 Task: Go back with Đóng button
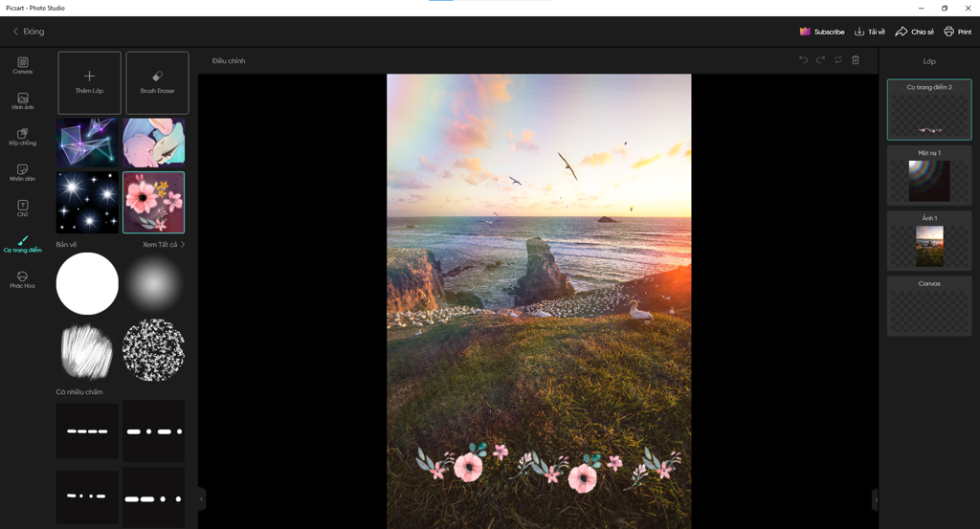[x=29, y=32]
